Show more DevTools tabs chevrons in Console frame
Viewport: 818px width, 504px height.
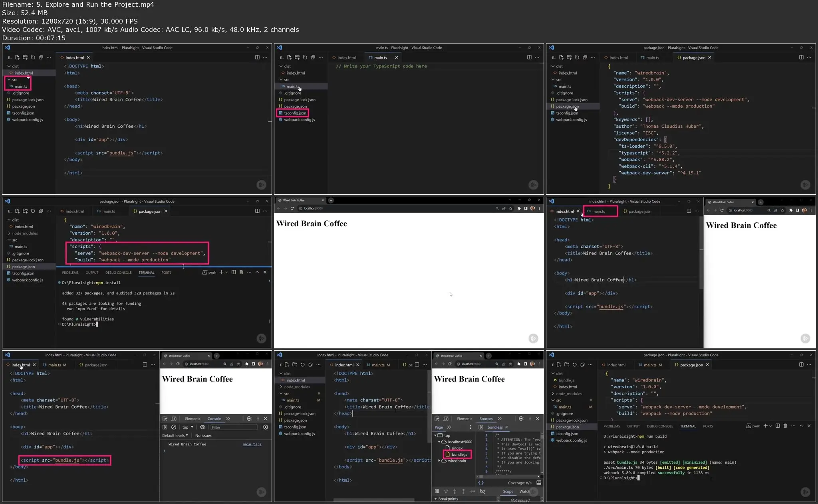228,419
